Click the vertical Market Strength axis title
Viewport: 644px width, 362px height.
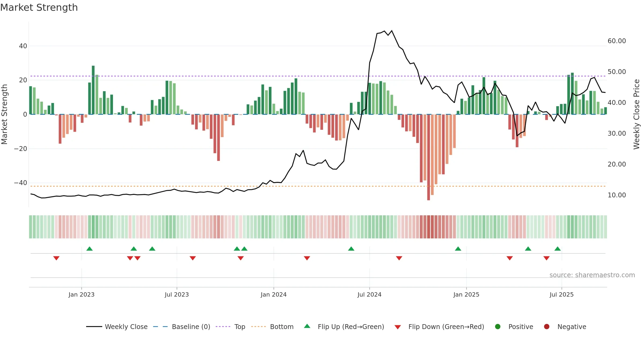coord(4,114)
